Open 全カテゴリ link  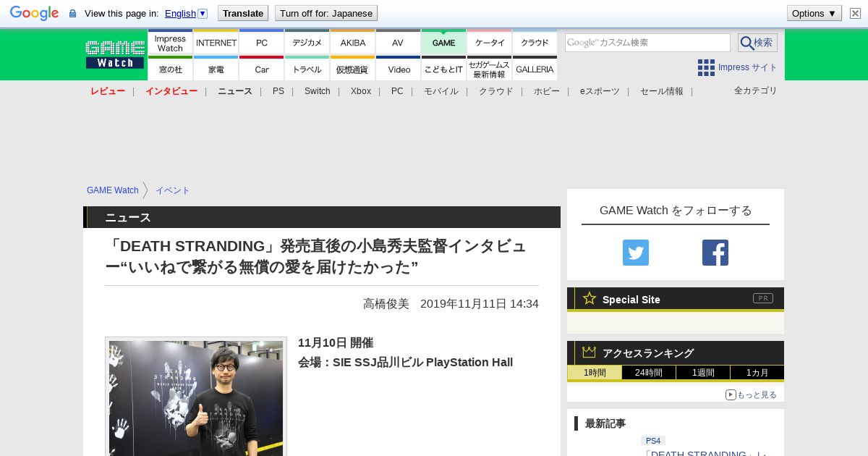coord(756,90)
